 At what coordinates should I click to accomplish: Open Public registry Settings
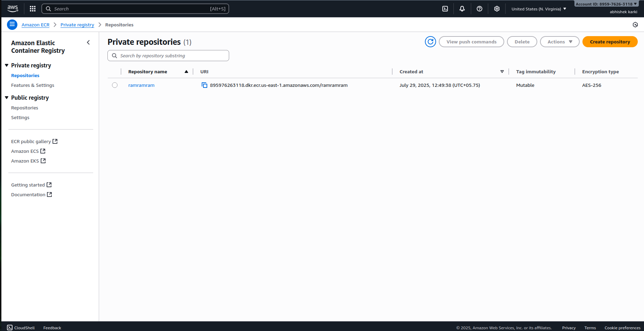[x=20, y=117]
